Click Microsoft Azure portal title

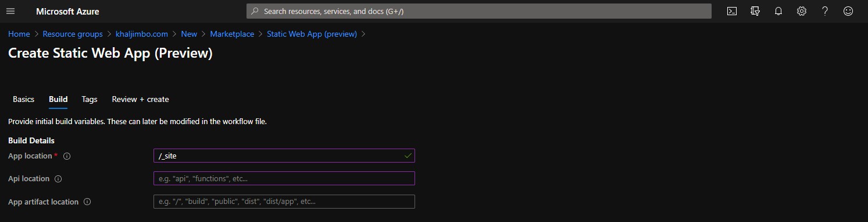coord(67,11)
